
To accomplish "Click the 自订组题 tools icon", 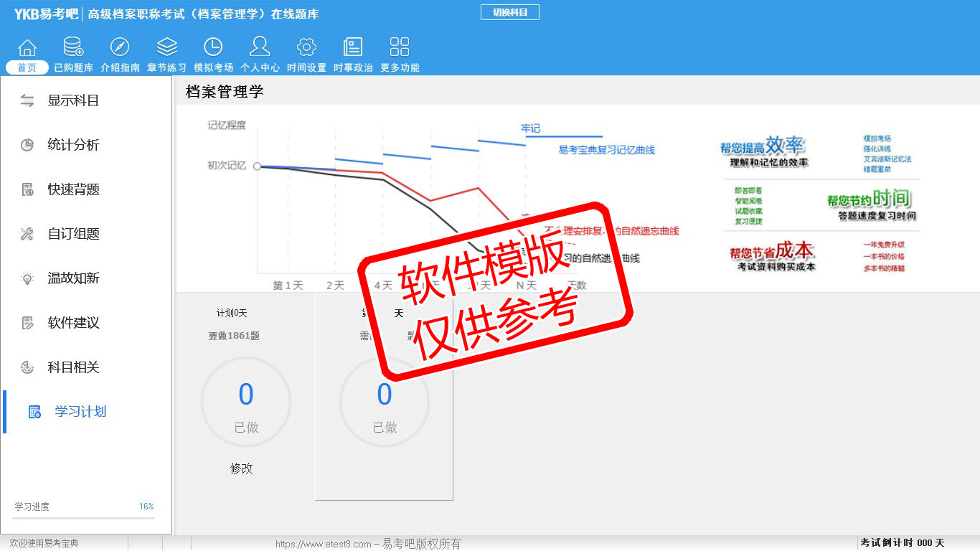I will [27, 234].
